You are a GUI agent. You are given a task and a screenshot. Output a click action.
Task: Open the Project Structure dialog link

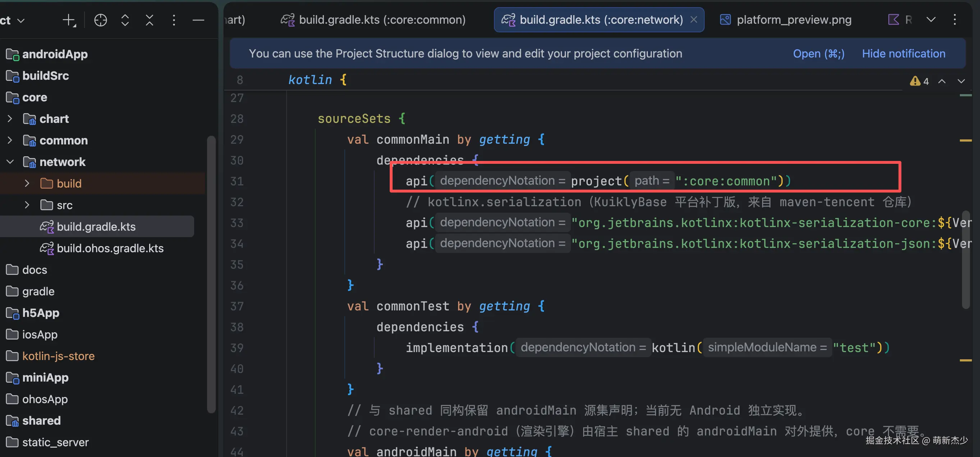pyautogui.click(x=818, y=54)
